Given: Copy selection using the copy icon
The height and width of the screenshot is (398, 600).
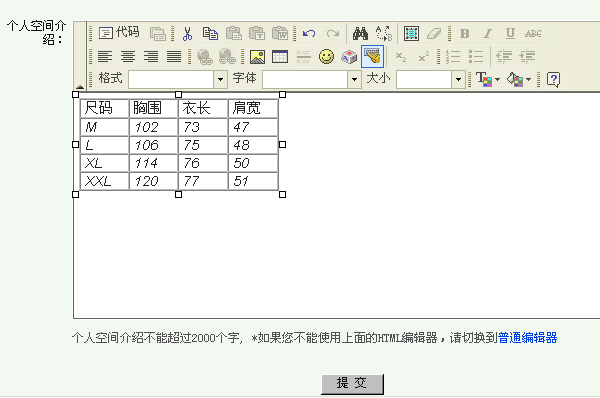Looking at the screenshot, I should [x=210, y=34].
